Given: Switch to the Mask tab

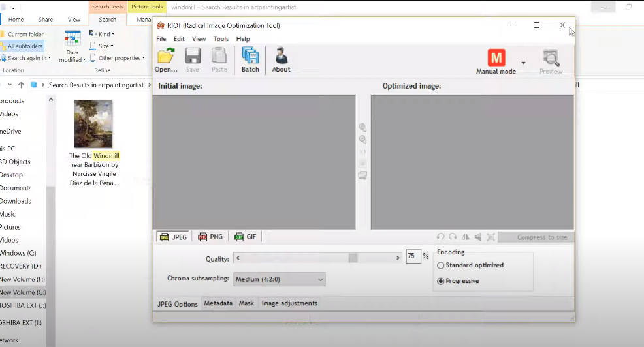Looking at the screenshot, I should tap(246, 303).
